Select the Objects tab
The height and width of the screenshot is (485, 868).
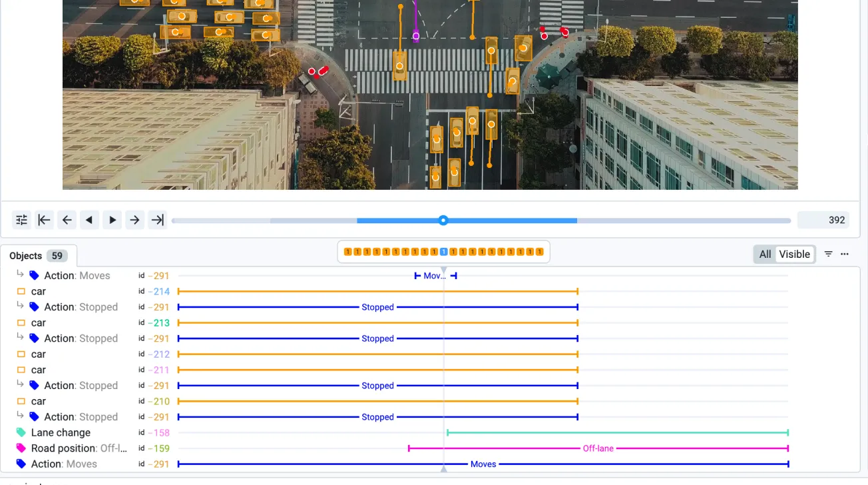[39, 256]
